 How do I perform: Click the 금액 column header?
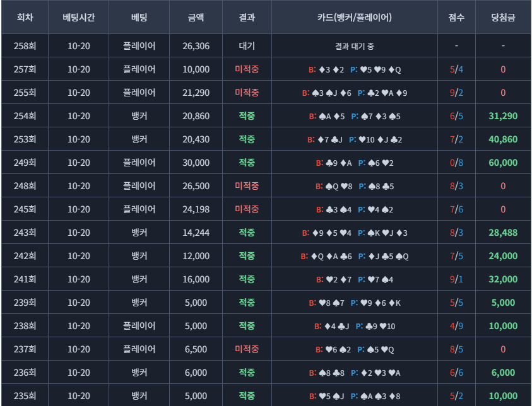(x=196, y=18)
